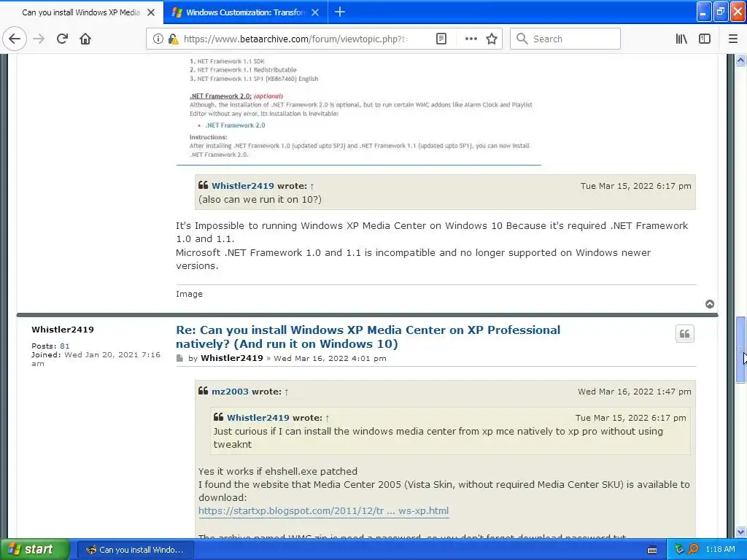The height and width of the screenshot is (560, 747).
Task: Switch to 'Can you install Windows XP Media' tab
Action: click(x=80, y=12)
